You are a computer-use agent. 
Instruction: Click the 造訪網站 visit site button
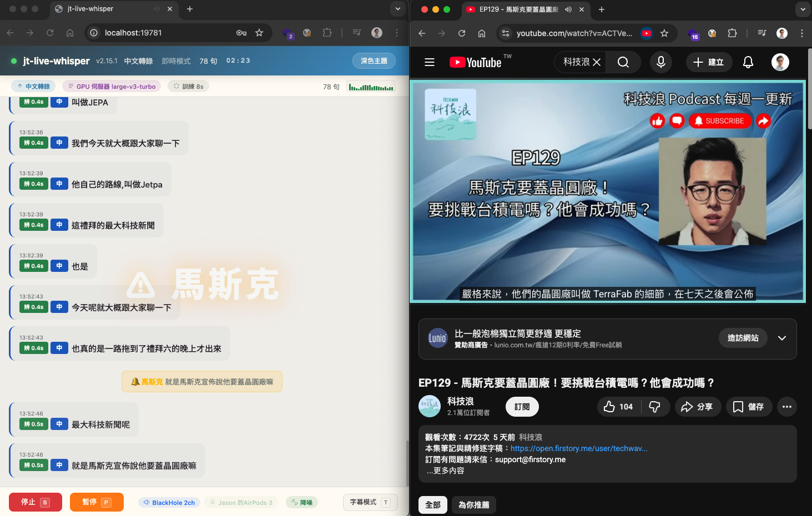tap(743, 338)
